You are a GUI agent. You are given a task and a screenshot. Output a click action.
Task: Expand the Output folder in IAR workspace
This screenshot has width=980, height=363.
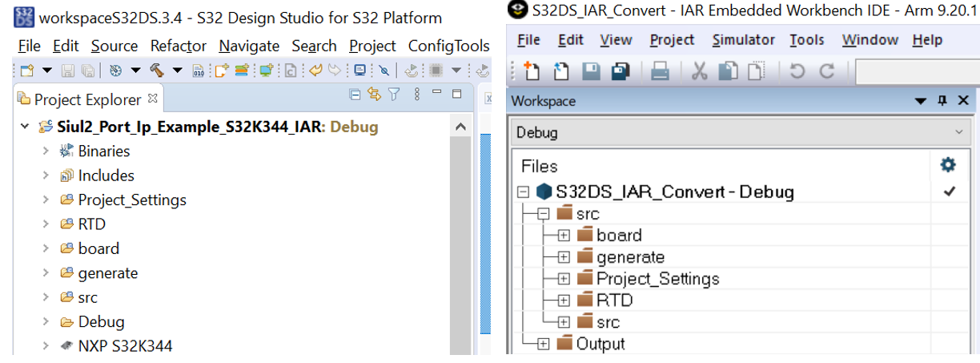(x=544, y=344)
